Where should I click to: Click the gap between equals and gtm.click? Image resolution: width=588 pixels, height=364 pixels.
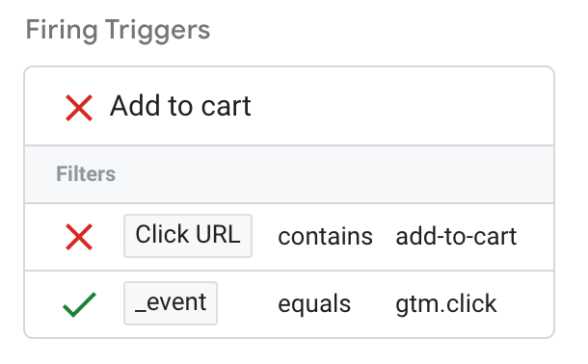click(373, 304)
